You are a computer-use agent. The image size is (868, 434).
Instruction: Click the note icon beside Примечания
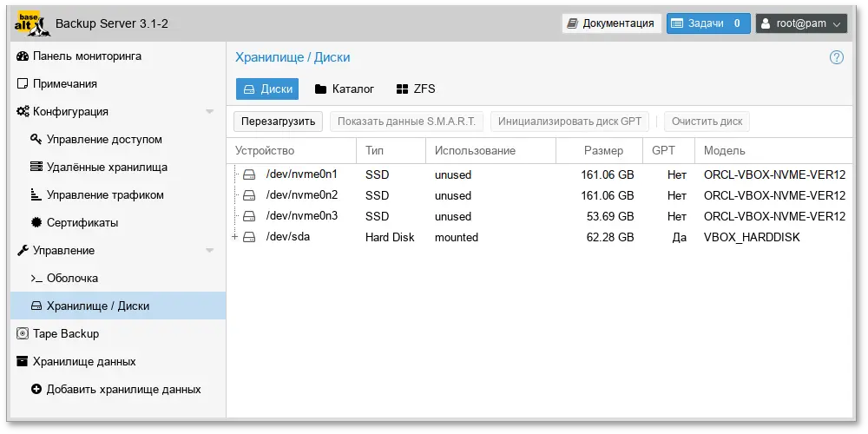pos(23,84)
